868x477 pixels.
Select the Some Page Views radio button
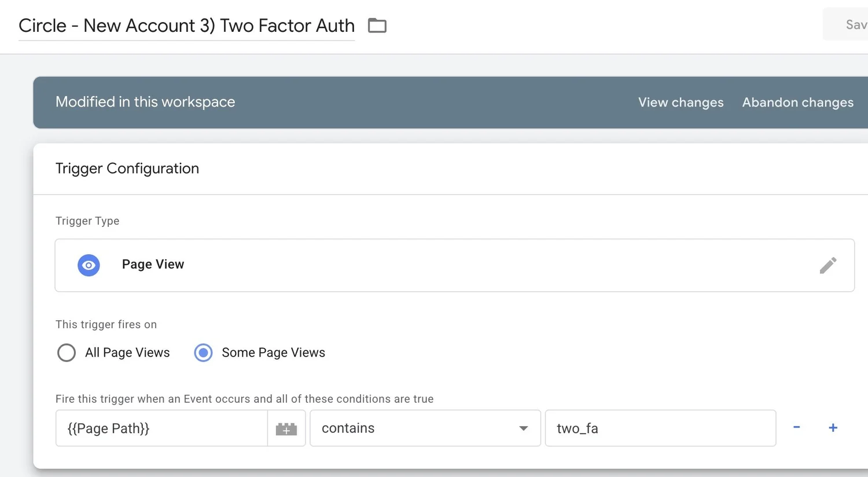[x=203, y=353]
